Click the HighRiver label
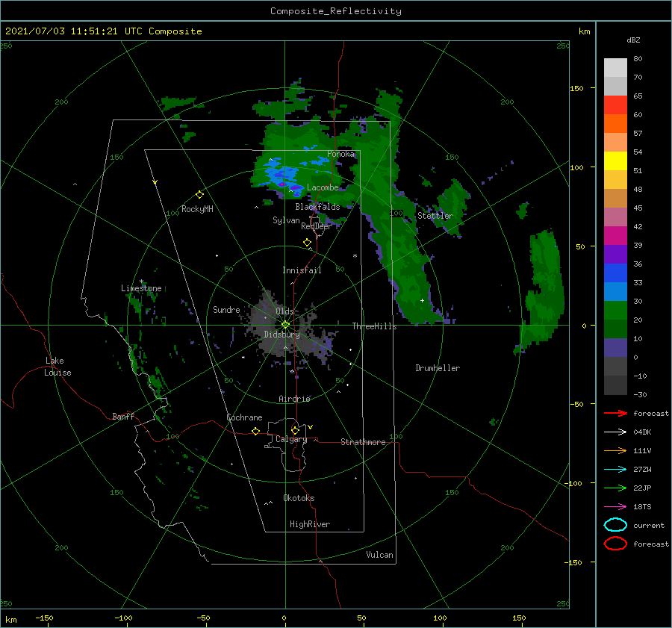This screenshot has width=672, height=628. [310, 524]
